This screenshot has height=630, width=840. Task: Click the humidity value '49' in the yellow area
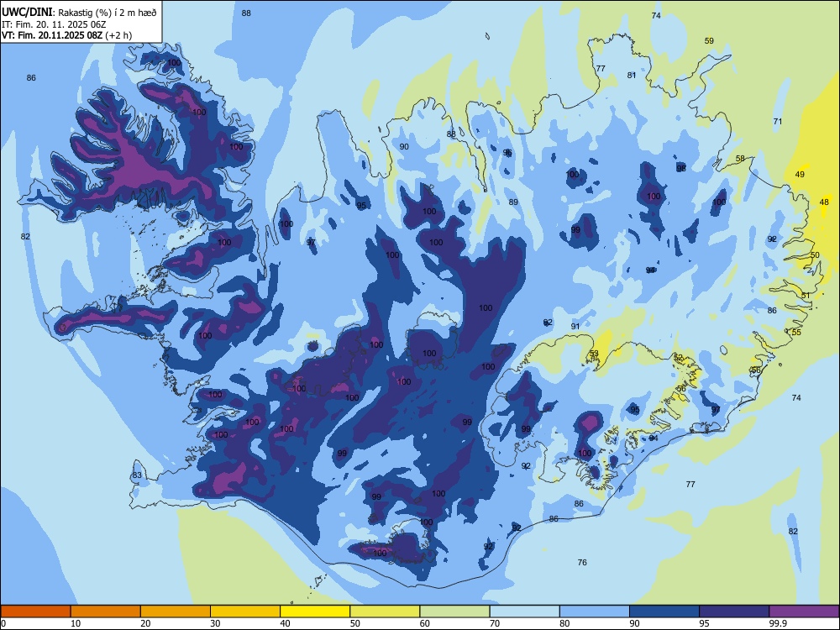[x=800, y=175]
